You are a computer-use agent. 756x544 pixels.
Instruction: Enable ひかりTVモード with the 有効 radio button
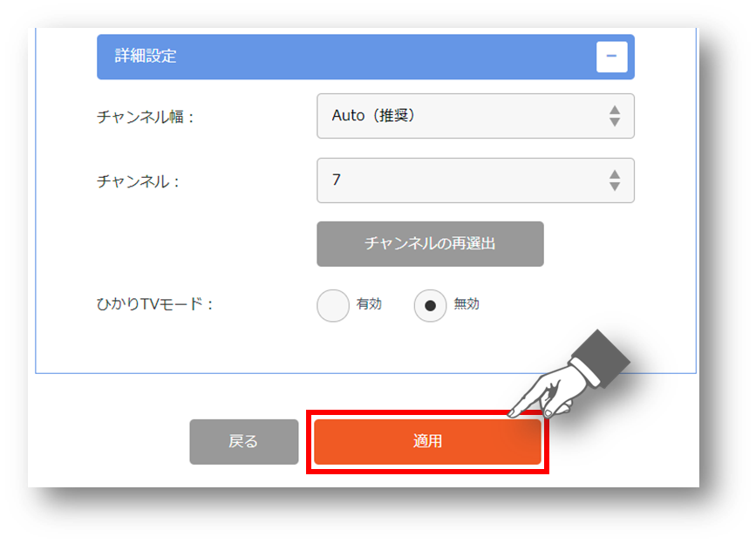(333, 305)
